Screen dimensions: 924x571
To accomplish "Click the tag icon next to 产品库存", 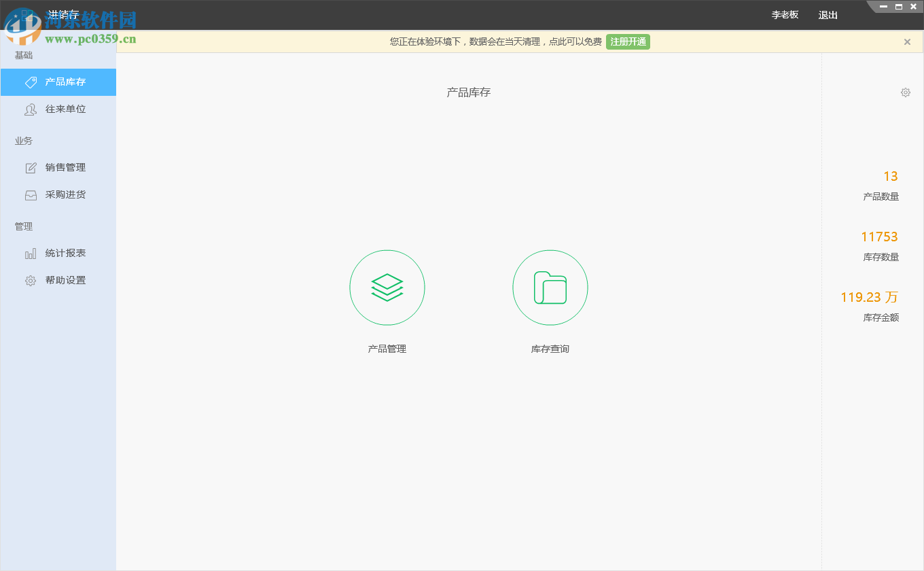I will click(x=31, y=82).
